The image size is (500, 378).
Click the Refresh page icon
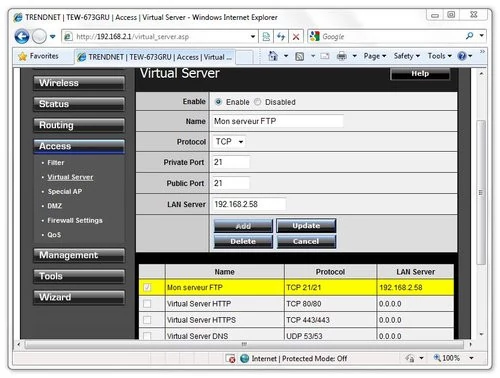281,36
